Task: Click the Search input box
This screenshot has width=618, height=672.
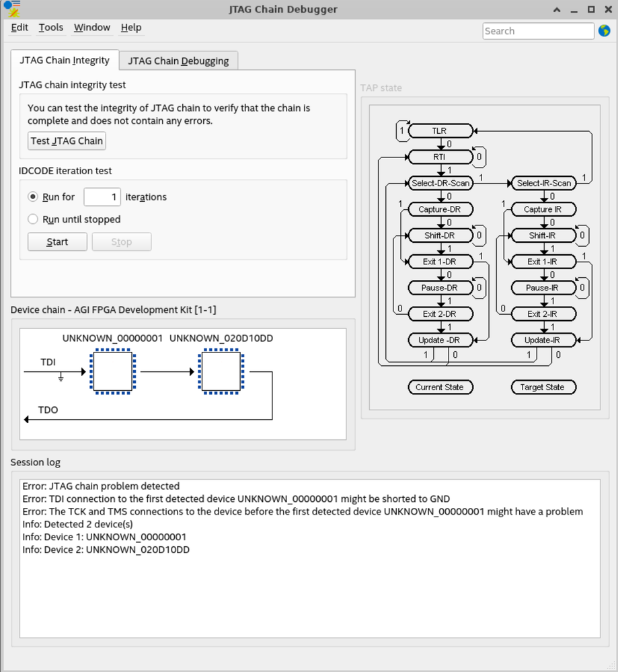Action: click(538, 31)
